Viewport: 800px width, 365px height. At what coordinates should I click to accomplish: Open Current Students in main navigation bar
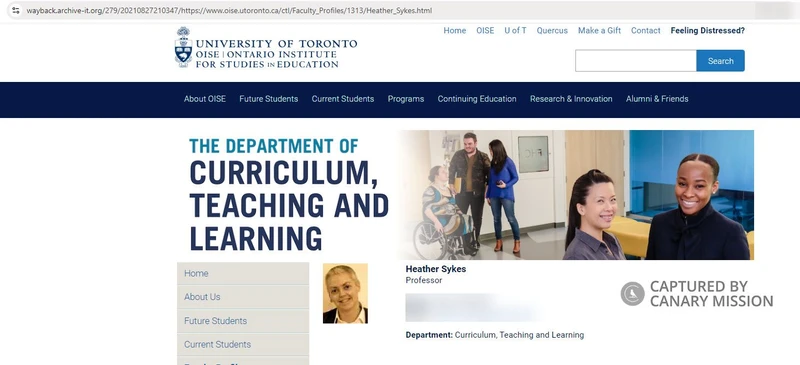[343, 99]
